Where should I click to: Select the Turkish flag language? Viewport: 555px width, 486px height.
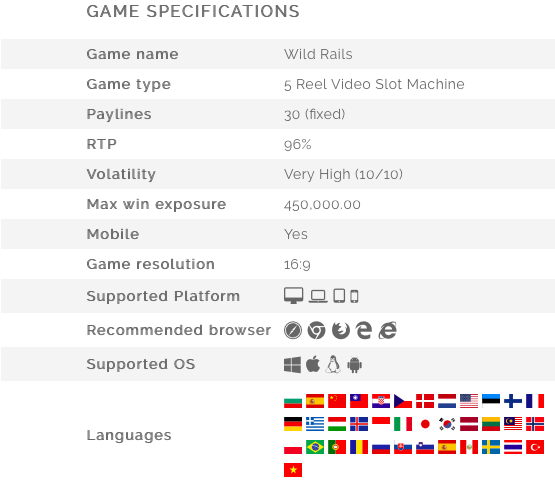(535, 447)
